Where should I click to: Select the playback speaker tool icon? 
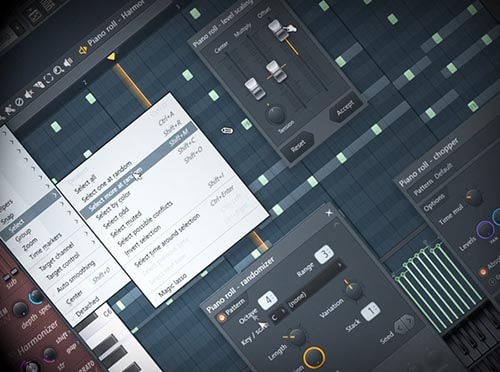pos(68,63)
